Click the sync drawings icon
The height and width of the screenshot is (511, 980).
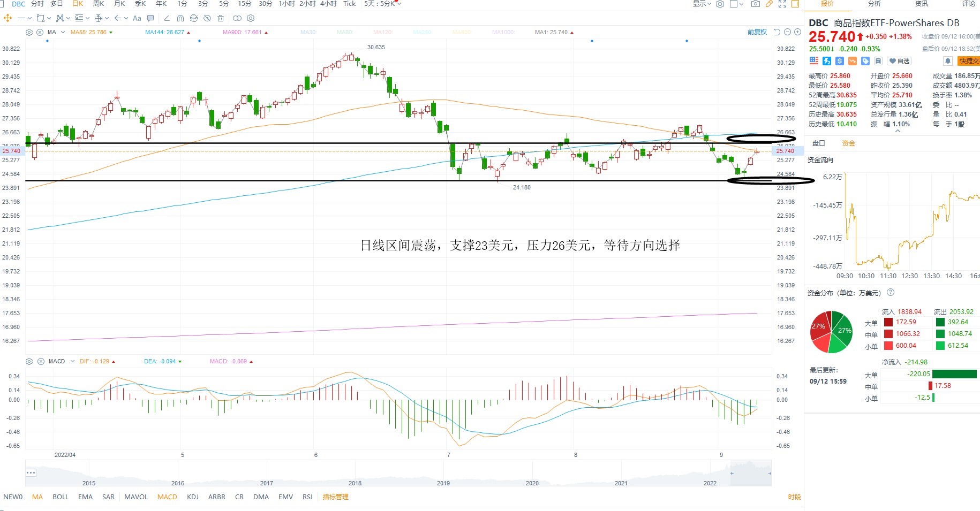tap(194, 18)
